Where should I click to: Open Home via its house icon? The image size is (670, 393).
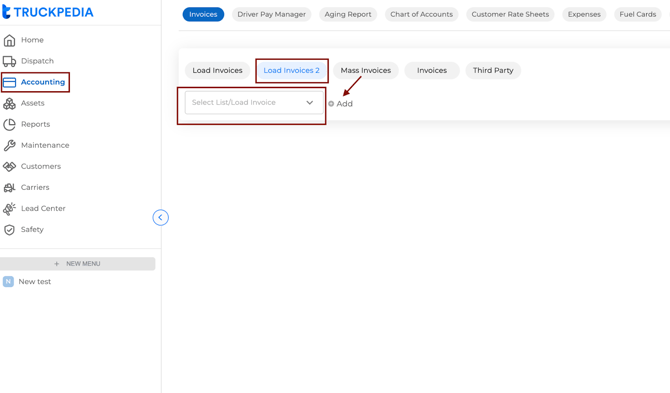[9, 40]
